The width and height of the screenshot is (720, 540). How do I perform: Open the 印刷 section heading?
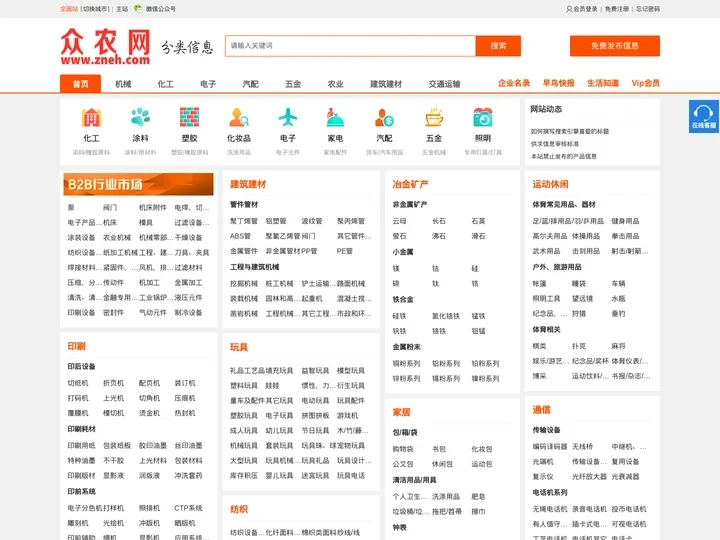pyautogui.click(x=76, y=346)
